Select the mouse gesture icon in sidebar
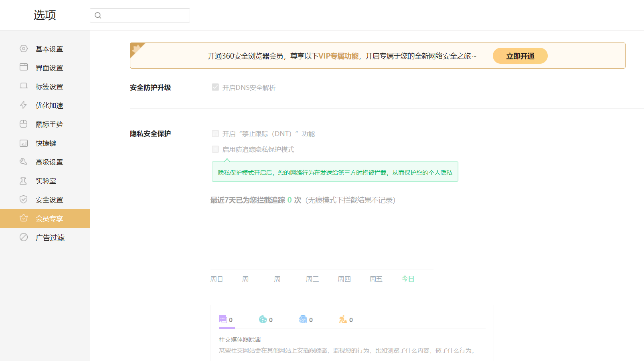Image resolution: width=644 pixels, height=361 pixels. pyautogui.click(x=24, y=124)
